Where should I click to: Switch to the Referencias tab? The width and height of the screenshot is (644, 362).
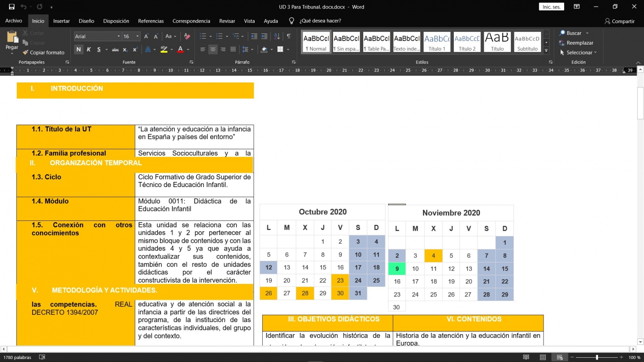[151, 21]
